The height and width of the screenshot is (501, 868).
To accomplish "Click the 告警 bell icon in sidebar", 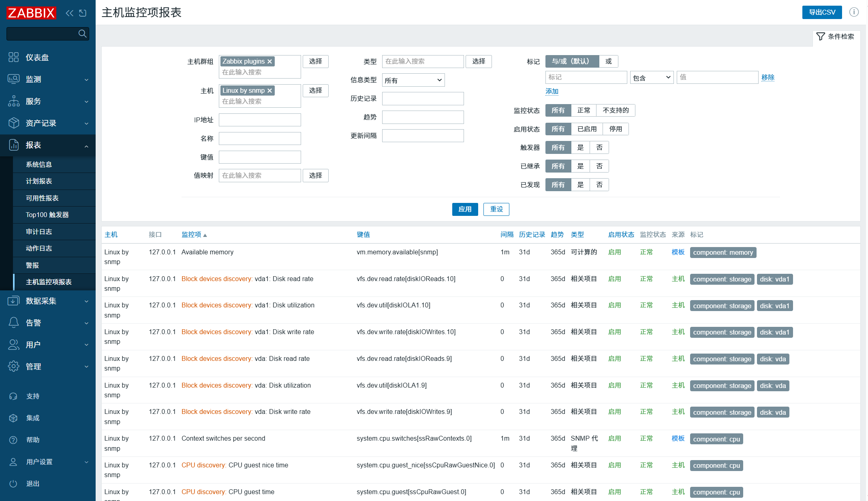I will 14,322.
